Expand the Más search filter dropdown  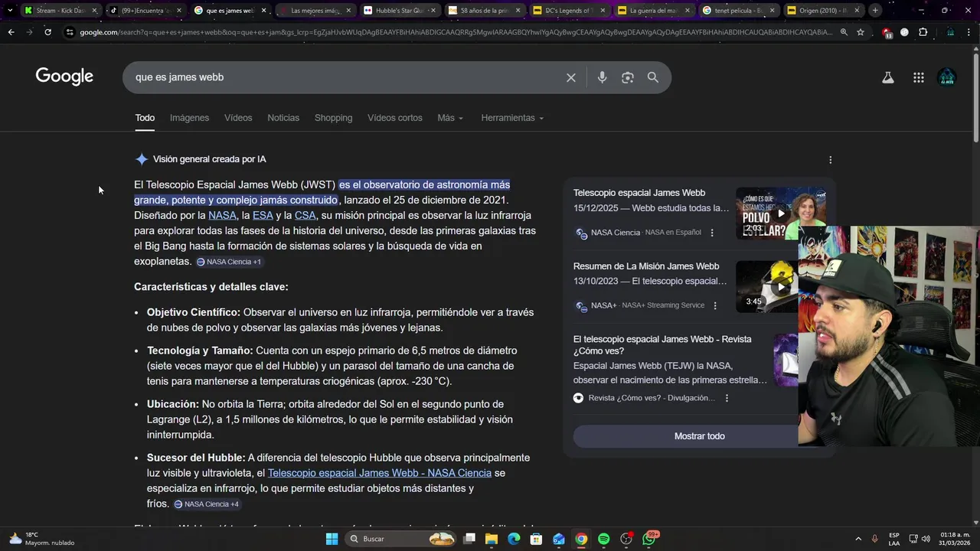click(450, 118)
